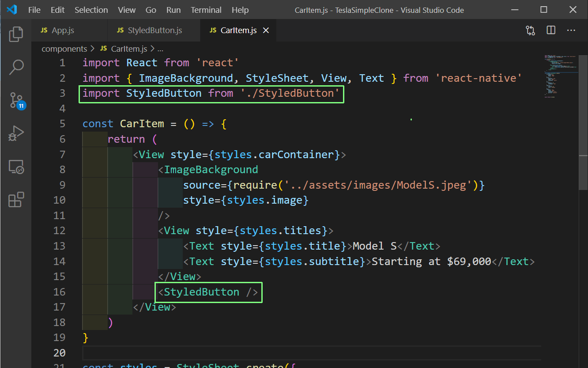This screenshot has width=588, height=368.
Task: Open the Edit menu
Action: coord(57,10)
